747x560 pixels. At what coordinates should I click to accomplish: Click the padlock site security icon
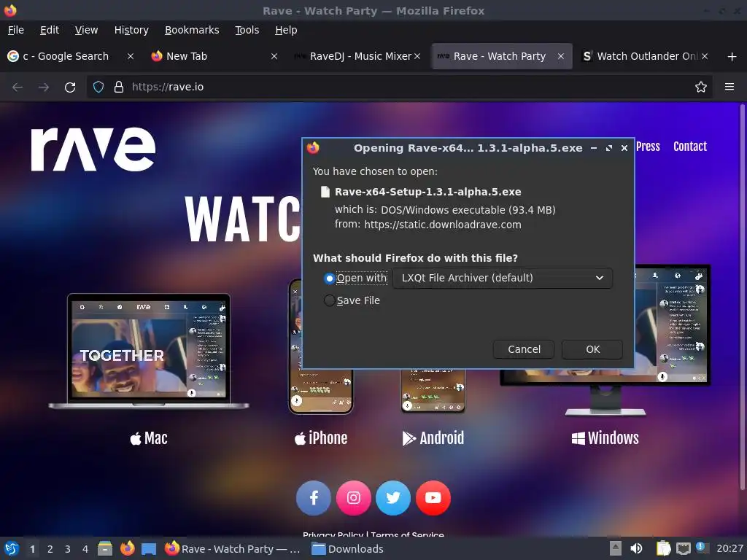(119, 87)
